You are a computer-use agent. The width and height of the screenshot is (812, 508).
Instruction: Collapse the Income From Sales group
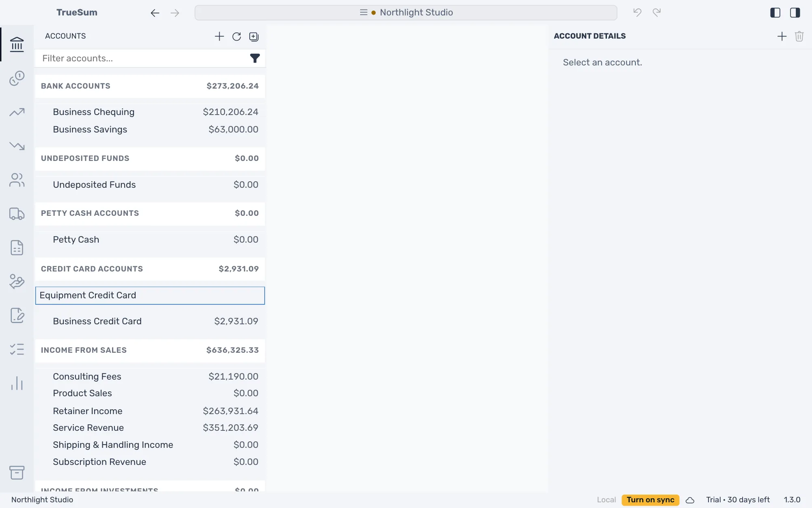click(x=150, y=350)
